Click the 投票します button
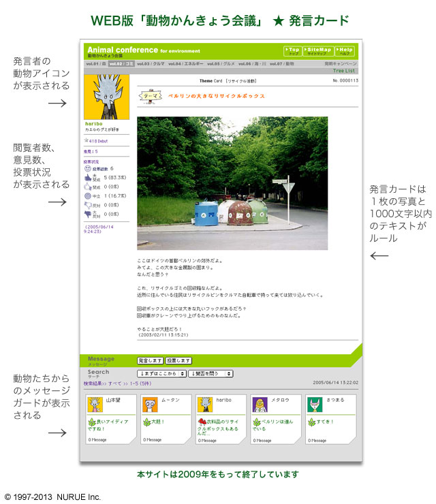436x504 pixels. pyautogui.click(x=178, y=361)
